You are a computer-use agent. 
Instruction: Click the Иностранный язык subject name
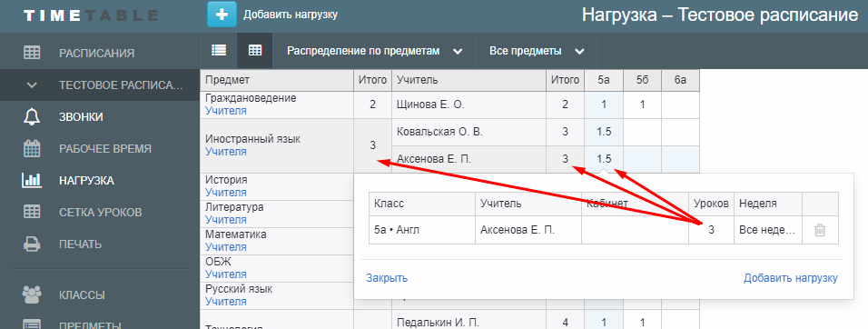point(253,139)
